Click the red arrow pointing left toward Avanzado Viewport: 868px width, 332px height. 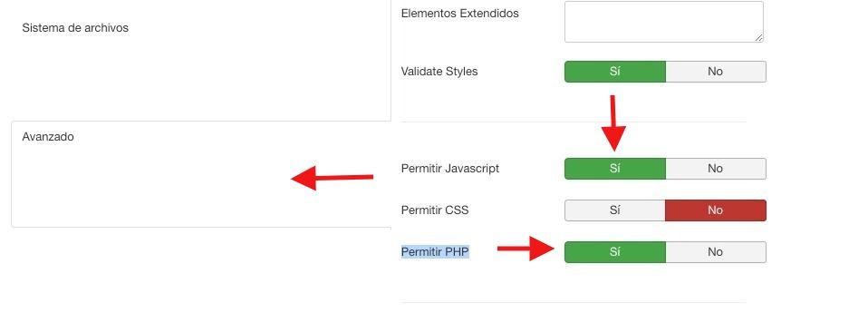(332, 178)
